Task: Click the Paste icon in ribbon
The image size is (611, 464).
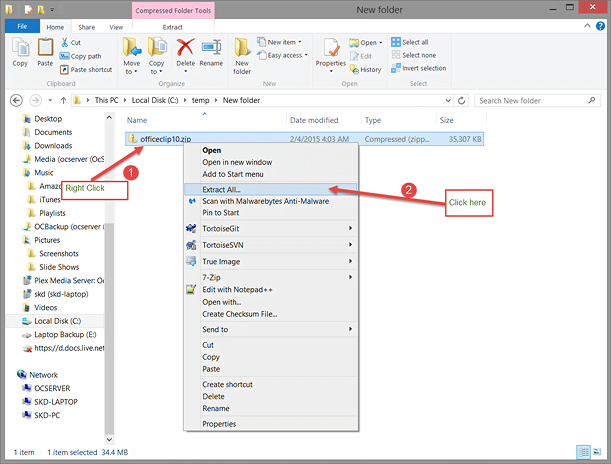Action: coord(46,50)
